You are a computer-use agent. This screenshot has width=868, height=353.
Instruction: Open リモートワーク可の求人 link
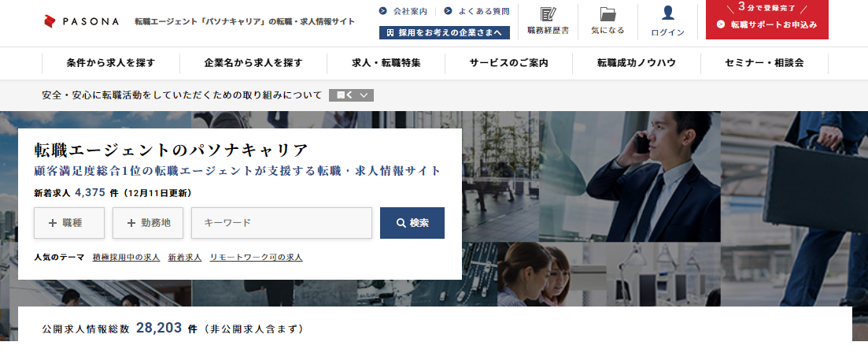click(x=257, y=258)
